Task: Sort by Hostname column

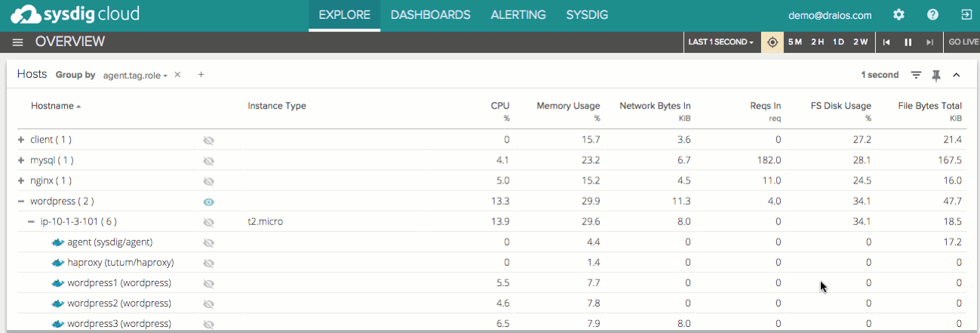Action: point(55,106)
